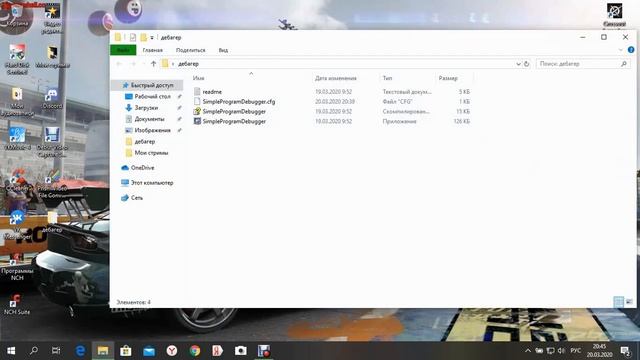Open recent locations dropdown arrow
Viewport: 640px width, 360px height.
(x=144, y=64)
